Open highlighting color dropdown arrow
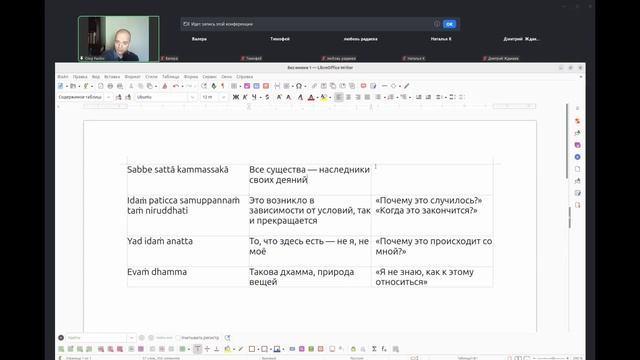 330,97
